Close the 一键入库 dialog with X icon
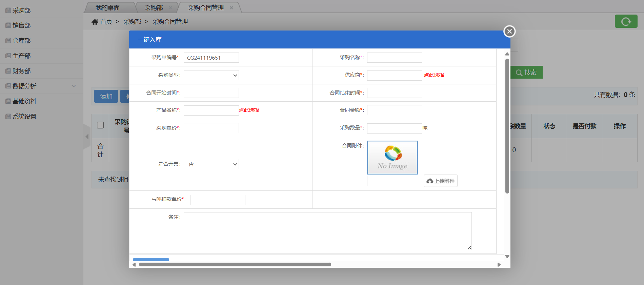 point(509,32)
